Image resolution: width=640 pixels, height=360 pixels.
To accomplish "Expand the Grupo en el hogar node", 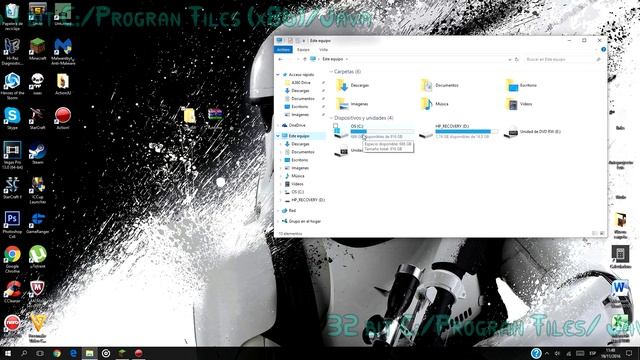I will click(278, 221).
